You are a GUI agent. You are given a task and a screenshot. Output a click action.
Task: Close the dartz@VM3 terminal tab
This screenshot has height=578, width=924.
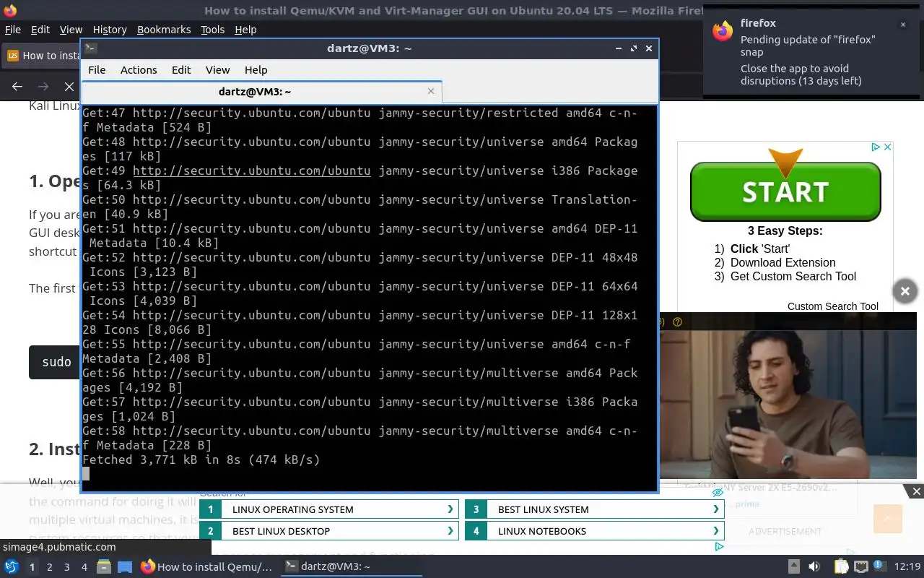coord(431,91)
